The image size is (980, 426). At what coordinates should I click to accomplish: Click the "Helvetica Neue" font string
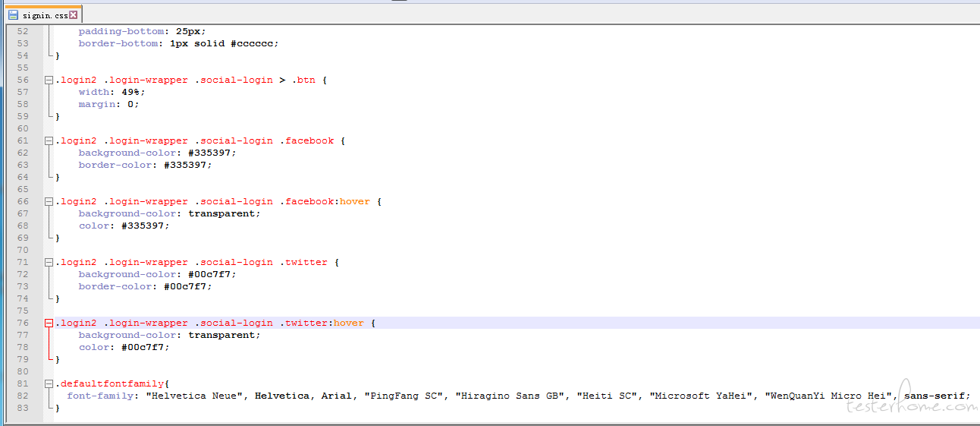pyautogui.click(x=194, y=396)
